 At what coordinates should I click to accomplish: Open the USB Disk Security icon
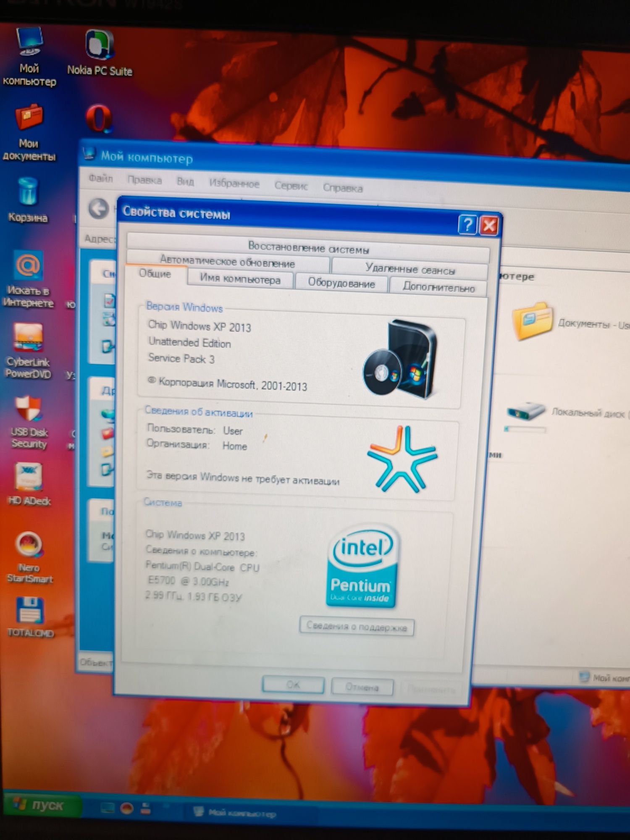(29, 422)
